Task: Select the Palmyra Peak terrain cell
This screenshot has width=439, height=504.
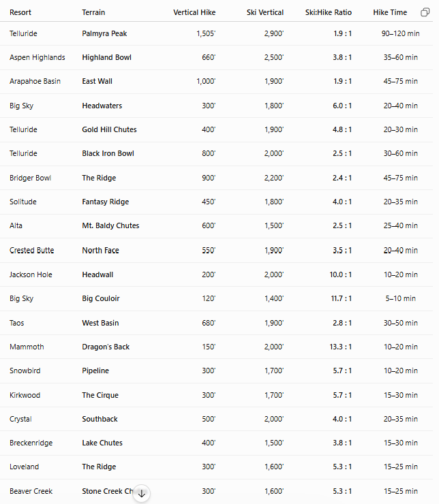Action: [x=104, y=33]
